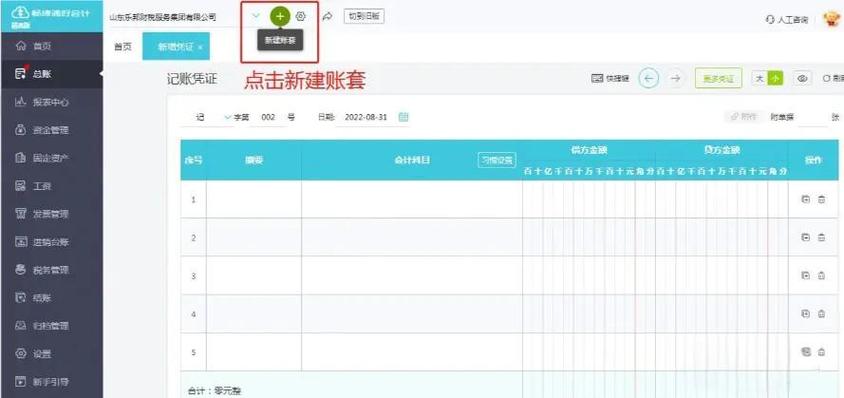This screenshot has width=844, height=398.
Task: Click the trash icon in row 2
Action: point(821,237)
